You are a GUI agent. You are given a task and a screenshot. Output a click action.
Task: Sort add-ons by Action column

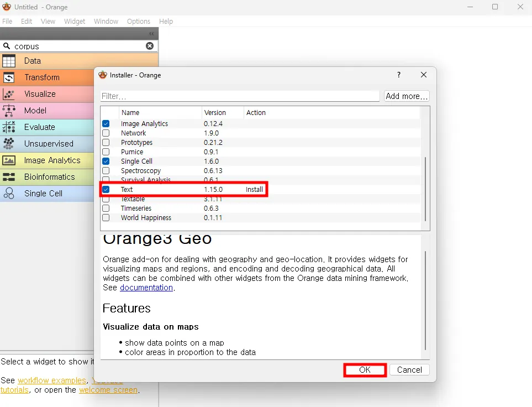click(332, 112)
